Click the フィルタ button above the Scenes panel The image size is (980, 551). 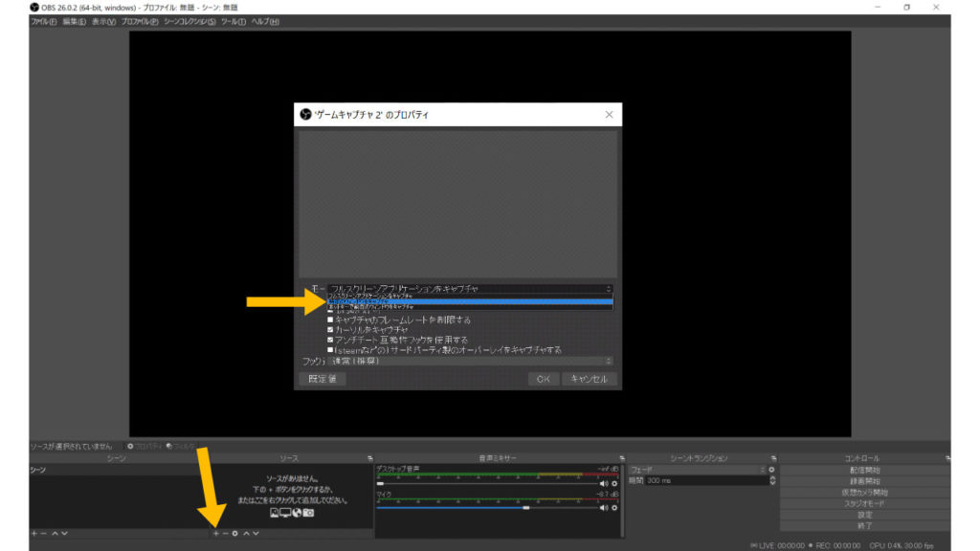point(181,446)
